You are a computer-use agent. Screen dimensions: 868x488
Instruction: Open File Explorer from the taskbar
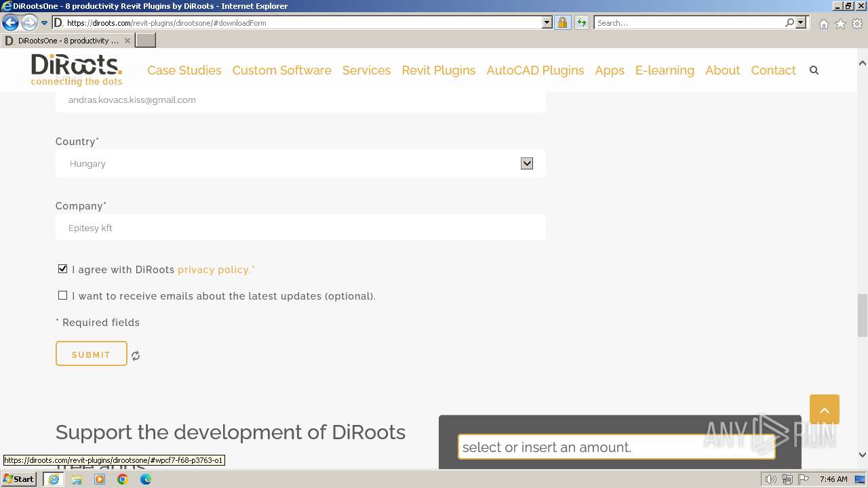[x=77, y=479]
